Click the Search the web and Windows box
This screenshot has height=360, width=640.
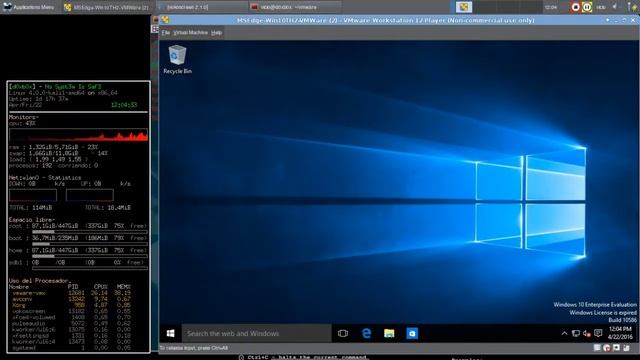point(257,333)
